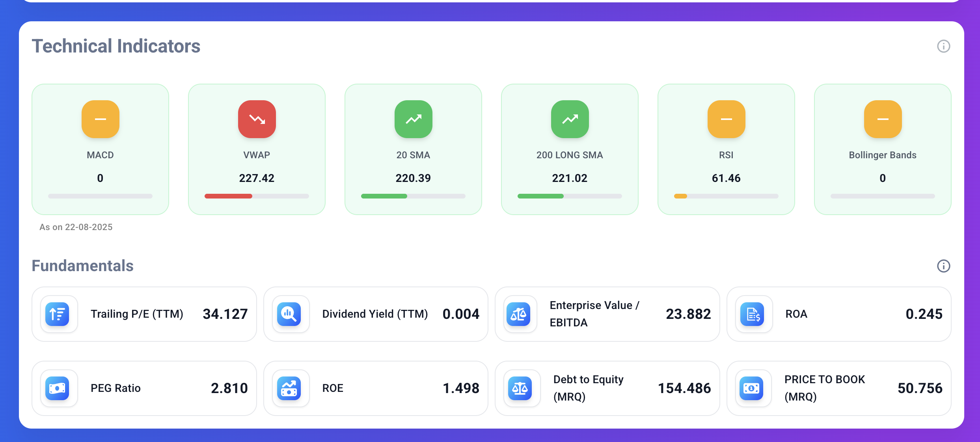This screenshot has height=442, width=980.
Task: Open the Technical Indicators info tooltip
Action: point(944,46)
